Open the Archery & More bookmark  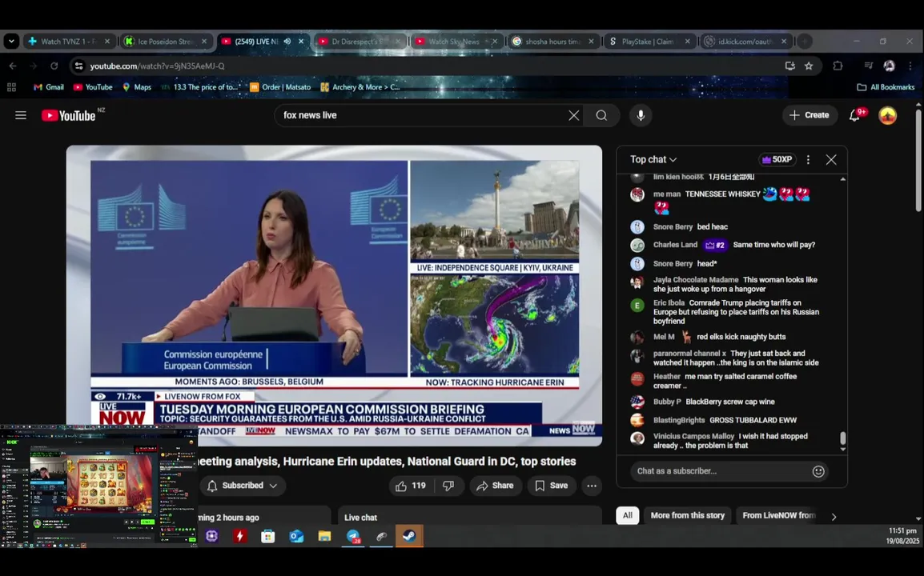pyautogui.click(x=360, y=87)
